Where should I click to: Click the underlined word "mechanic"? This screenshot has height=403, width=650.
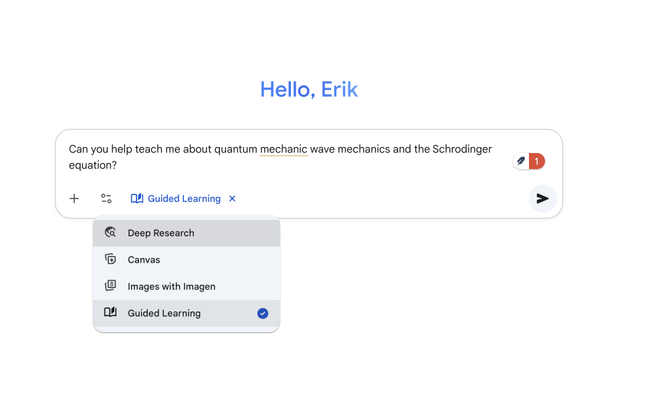pyautogui.click(x=283, y=150)
